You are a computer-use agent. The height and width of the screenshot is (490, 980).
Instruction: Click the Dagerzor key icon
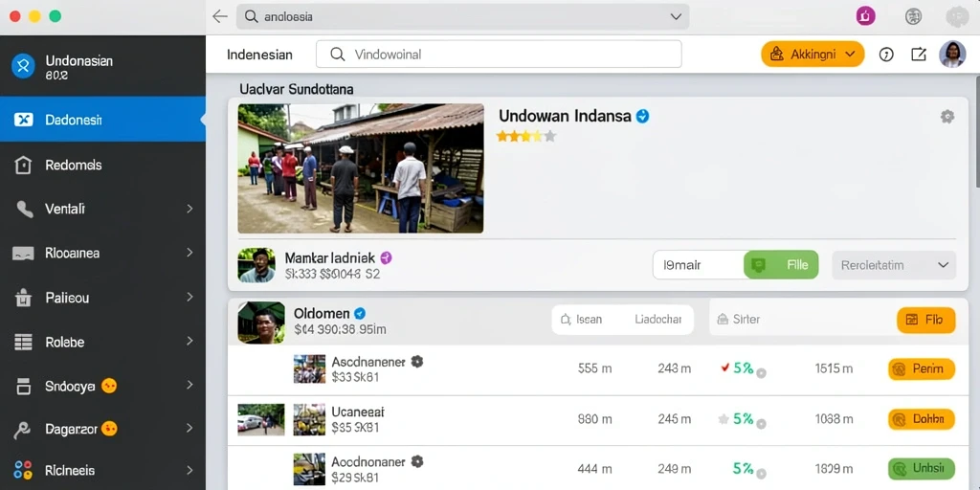[23, 430]
